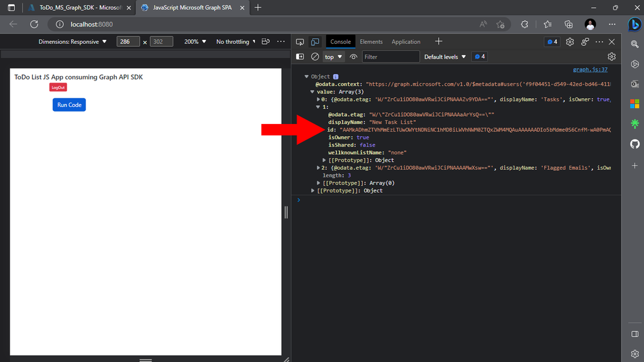Activate DevTools inspect element tool

point(300,42)
